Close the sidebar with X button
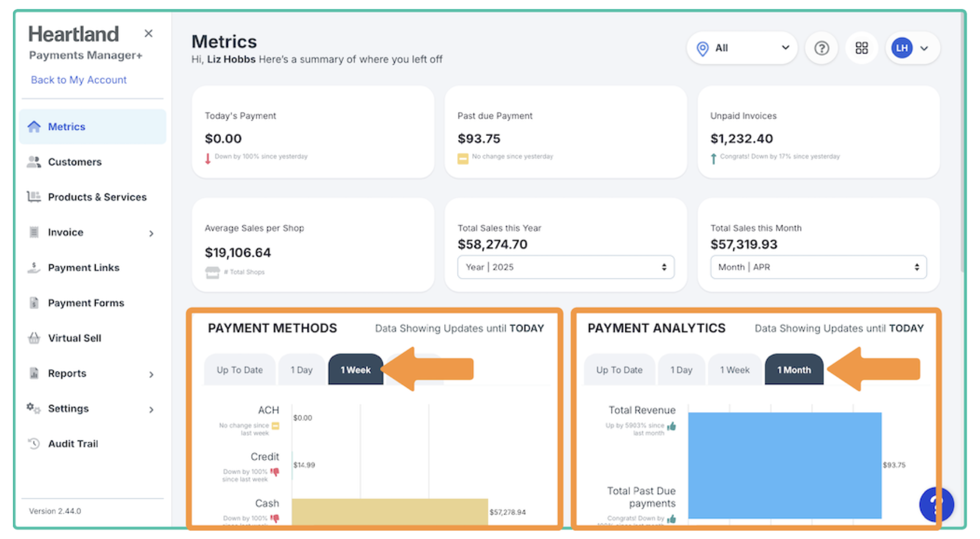Image resolution: width=980 pixels, height=539 pixels. click(x=148, y=34)
